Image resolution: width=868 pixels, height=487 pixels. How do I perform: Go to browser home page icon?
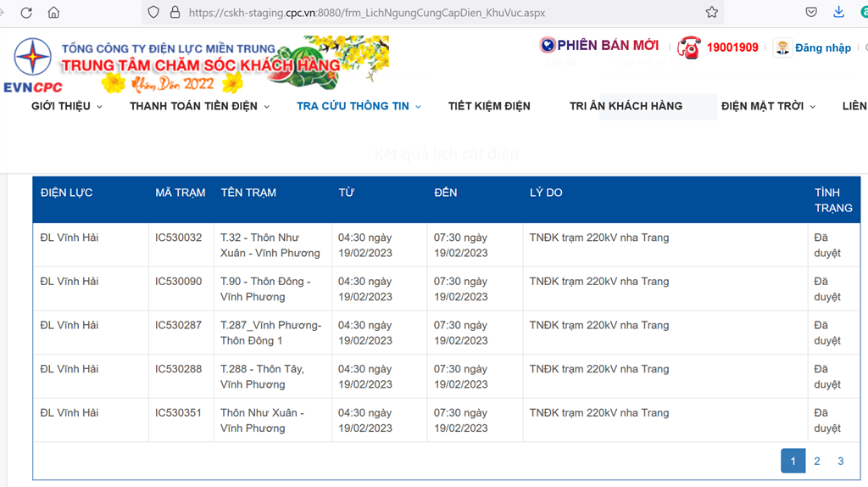(x=53, y=13)
